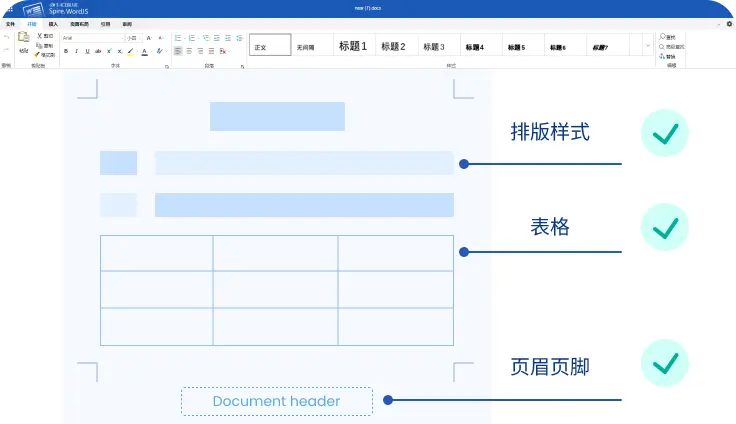Open the app grid icon in title bar
Image resolution: width=736 pixels, height=424 pixels.
10,9
